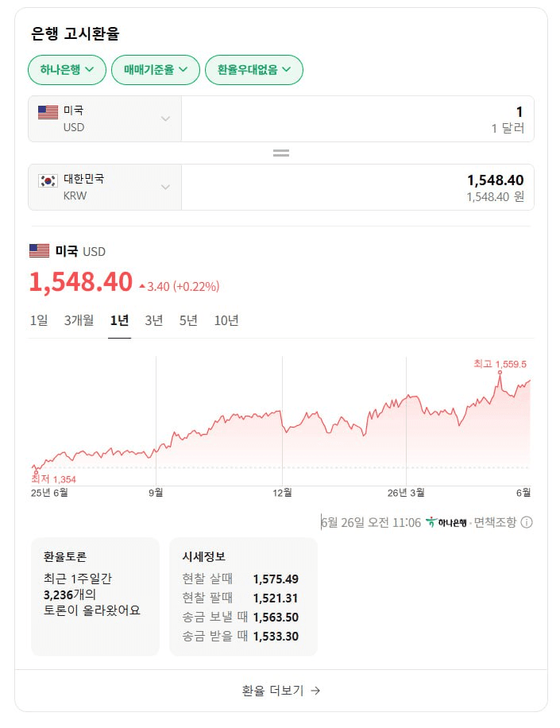The height and width of the screenshot is (728, 560).
Task: Select the 10년 chart period tab
Action: coord(226,320)
